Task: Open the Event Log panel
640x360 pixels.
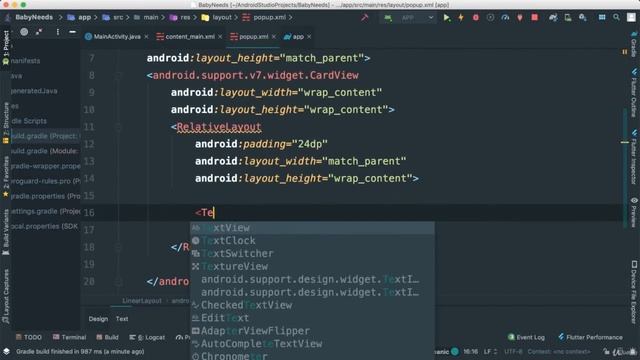Action: (526, 337)
